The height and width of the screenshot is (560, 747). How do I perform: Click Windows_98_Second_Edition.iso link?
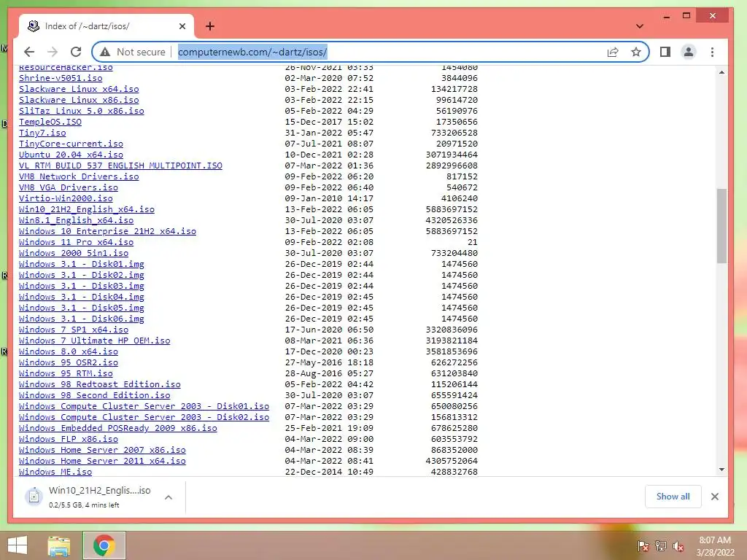pos(94,396)
